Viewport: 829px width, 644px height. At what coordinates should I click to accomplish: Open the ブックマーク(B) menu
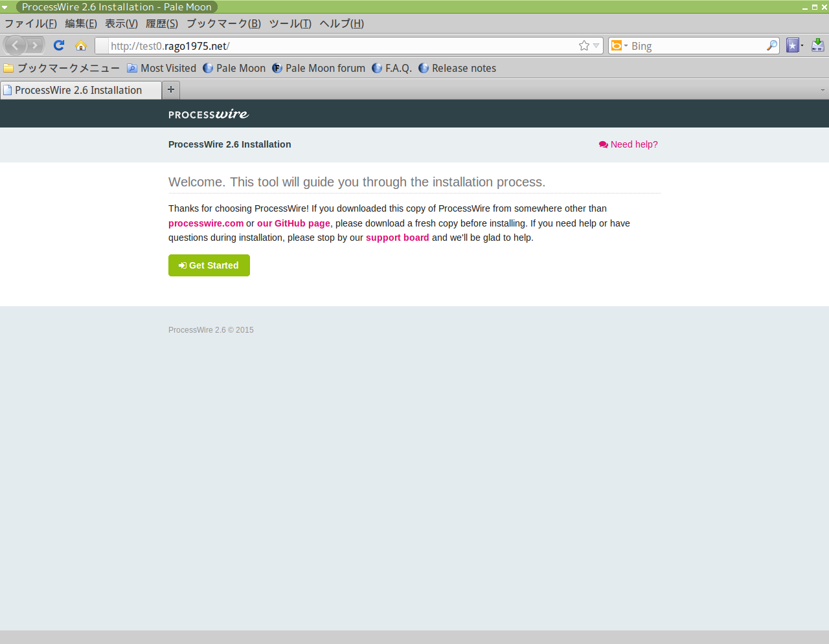tap(223, 23)
